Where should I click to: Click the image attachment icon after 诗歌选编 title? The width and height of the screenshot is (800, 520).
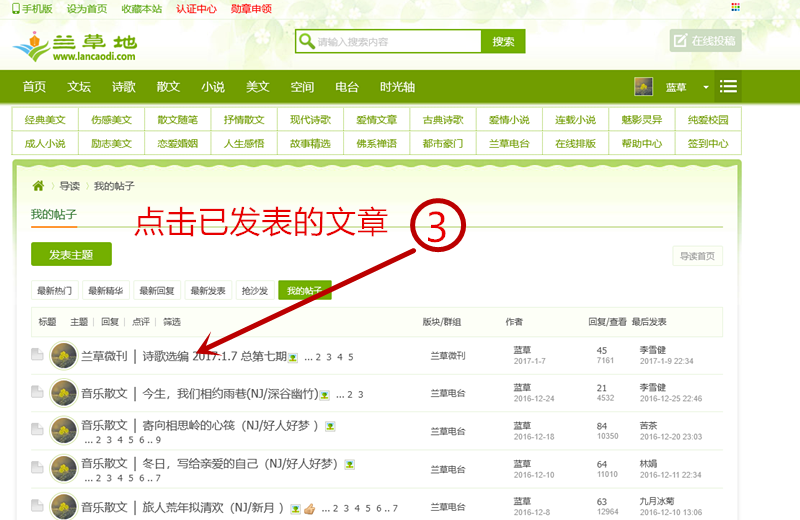[294, 357]
